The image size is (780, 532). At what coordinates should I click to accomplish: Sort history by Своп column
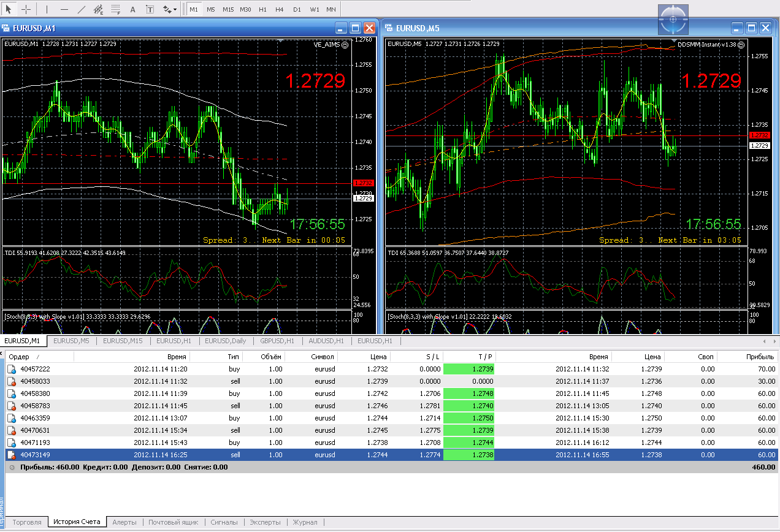point(691,357)
